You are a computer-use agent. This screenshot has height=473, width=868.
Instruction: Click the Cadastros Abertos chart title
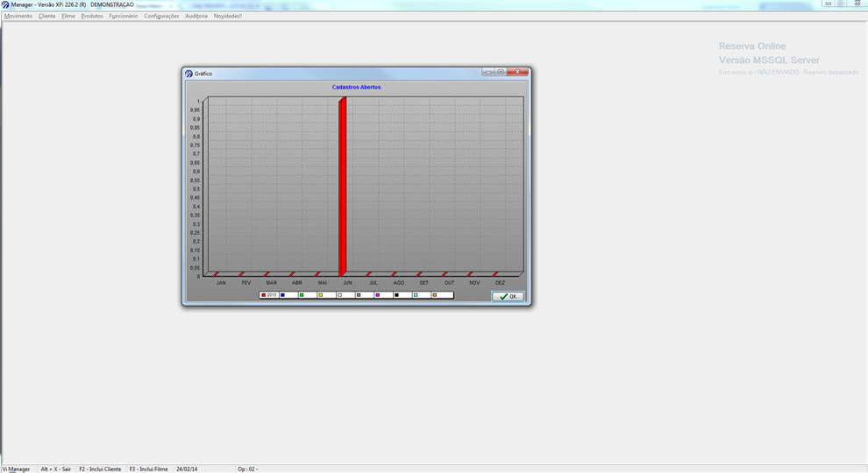tap(356, 88)
